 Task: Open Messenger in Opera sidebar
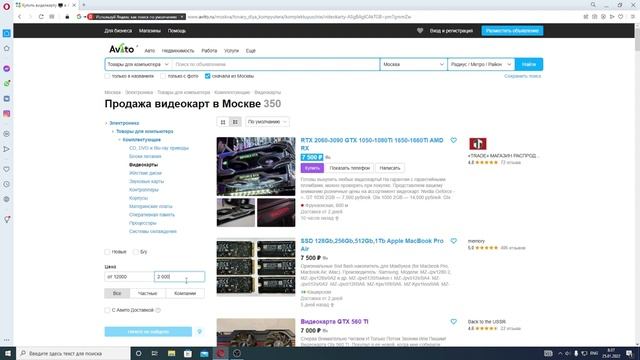7,68
